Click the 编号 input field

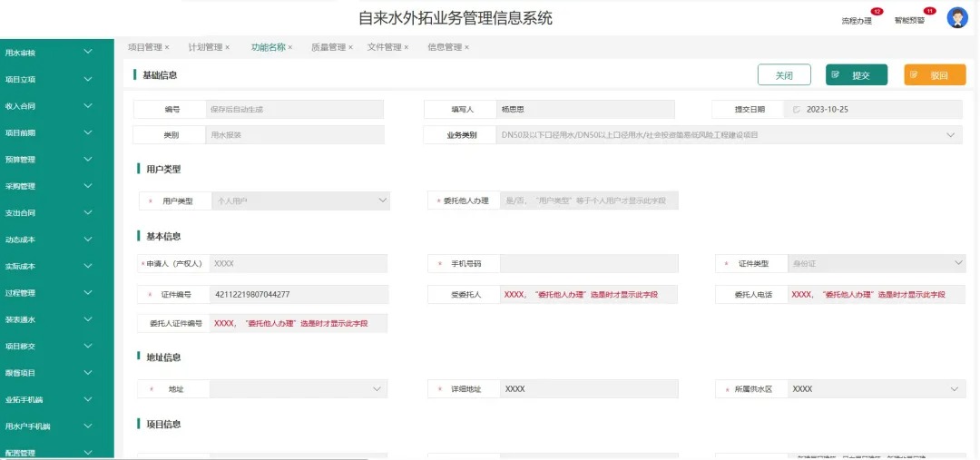294,110
